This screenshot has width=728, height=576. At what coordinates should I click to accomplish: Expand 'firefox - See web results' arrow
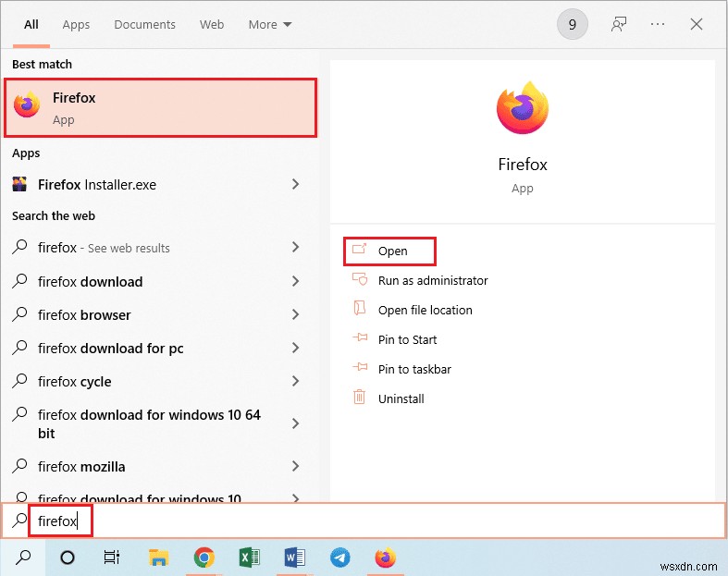(295, 247)
